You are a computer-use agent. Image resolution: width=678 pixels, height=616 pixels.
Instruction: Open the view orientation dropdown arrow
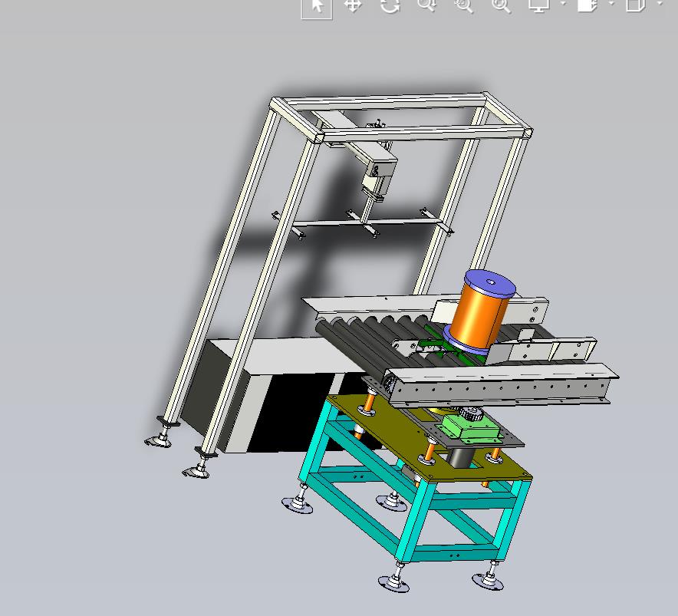tap(660, 4)
